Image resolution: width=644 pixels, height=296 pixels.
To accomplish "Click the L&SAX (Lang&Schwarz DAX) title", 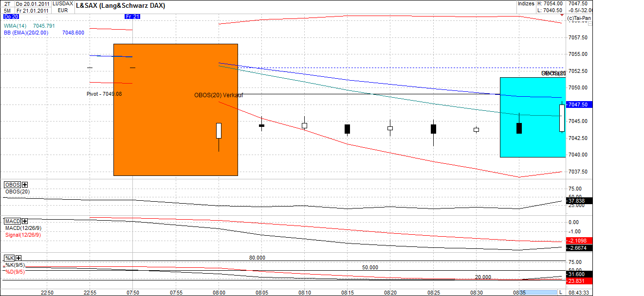I will [x=121, y=5].
